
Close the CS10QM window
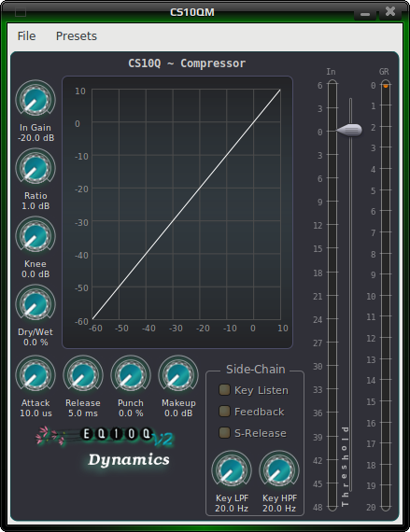(390, 12)
